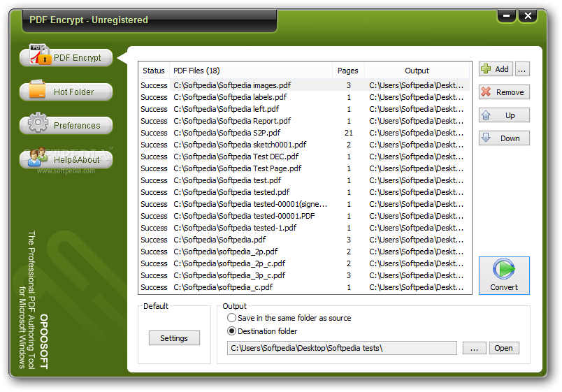
Task: Click the 21 pages cell for S2P.pdf
Action: click(348, 133)
